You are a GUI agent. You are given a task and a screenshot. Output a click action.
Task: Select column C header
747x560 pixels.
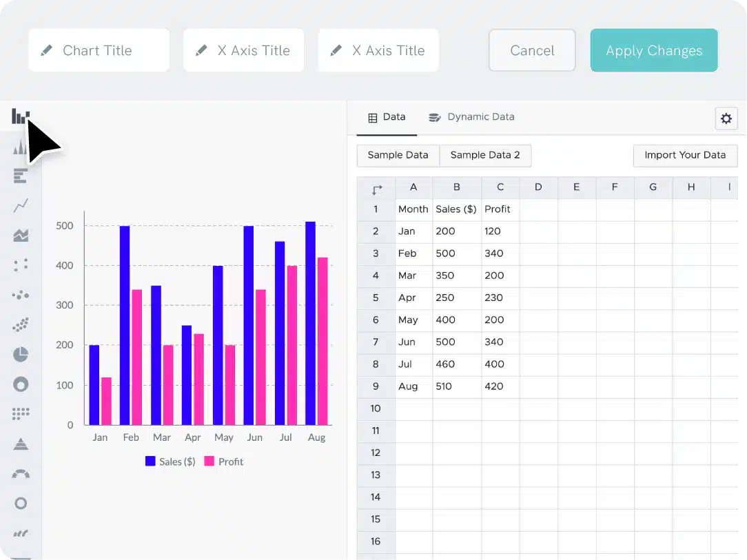500,187
